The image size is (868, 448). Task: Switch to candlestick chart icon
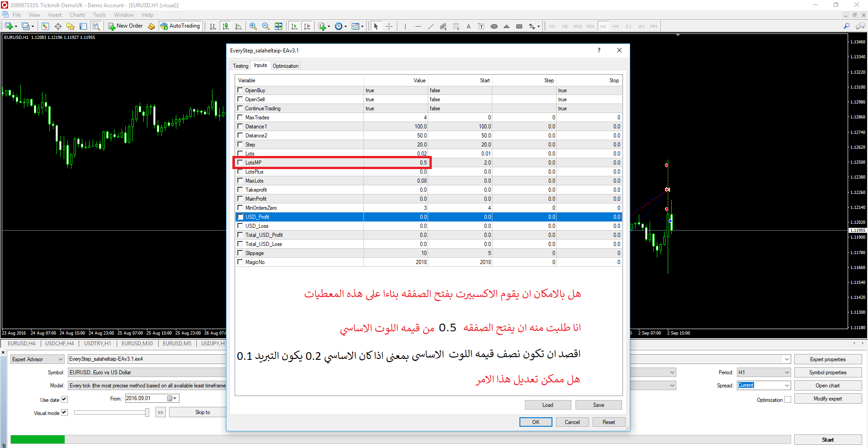pos(226,26)
